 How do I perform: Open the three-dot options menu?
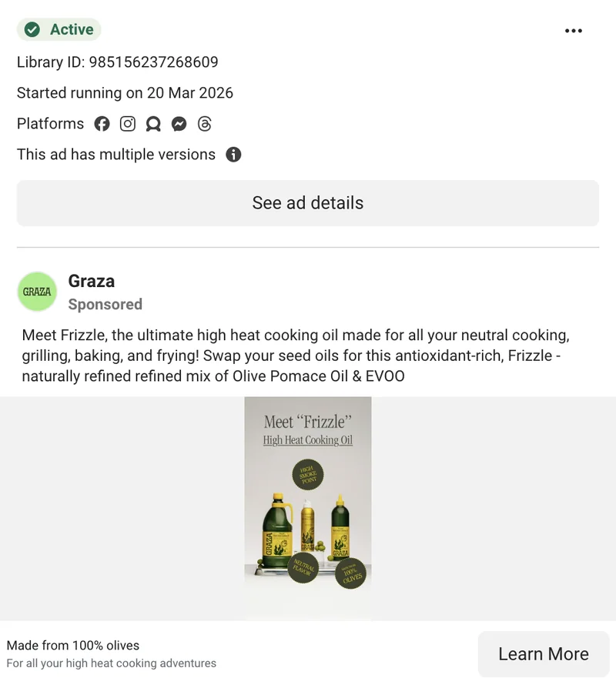point(574,31)
